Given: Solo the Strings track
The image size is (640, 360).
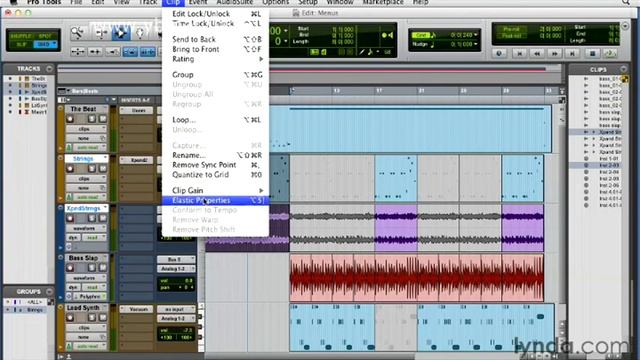Looking at the screenshot, I should pyautogui.click(x=92, y=169).
